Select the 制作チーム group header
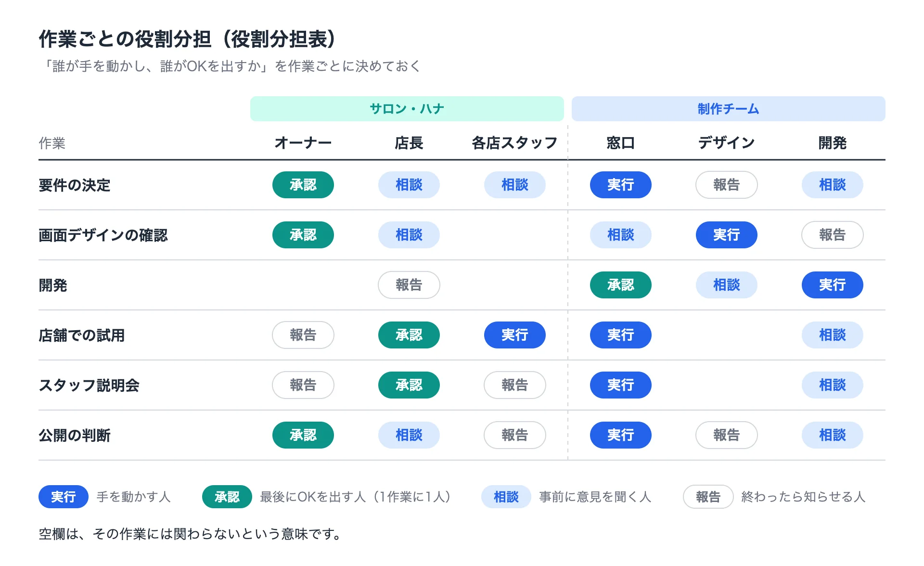This screenshot has height=566, width=924. (729, 109)
